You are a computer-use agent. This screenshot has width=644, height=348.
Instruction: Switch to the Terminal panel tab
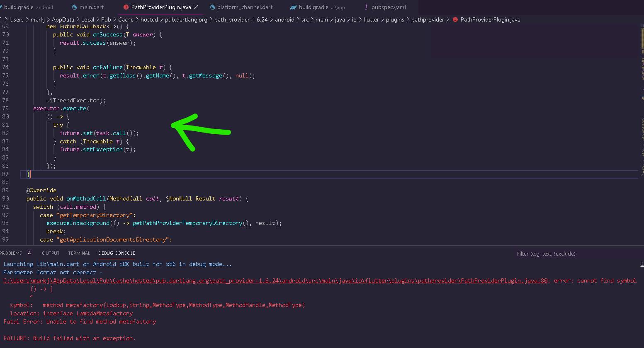(x=79, y=253)
